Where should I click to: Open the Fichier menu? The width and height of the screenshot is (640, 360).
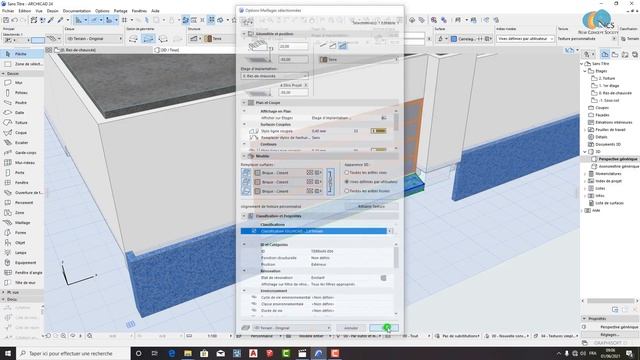8,11
